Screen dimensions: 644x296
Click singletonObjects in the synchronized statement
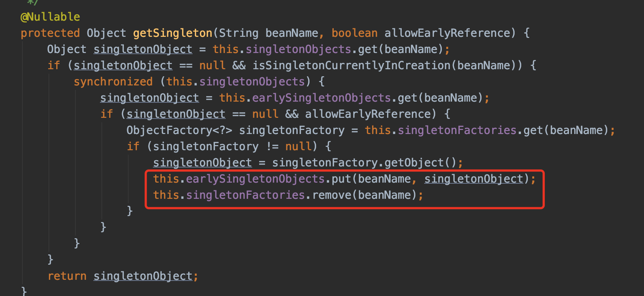click(252, 82)
